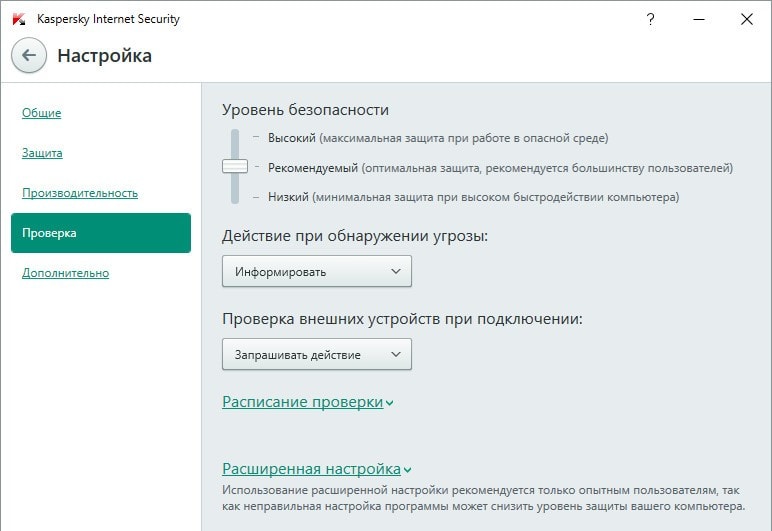Open the Информировать action dropdown
The width and height of the screenshot is (772, 531).
tap(316, 271)
